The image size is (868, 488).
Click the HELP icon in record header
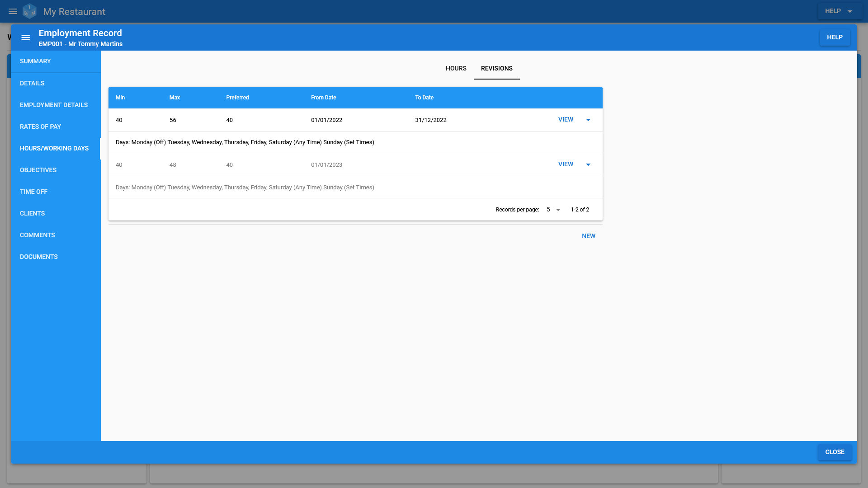pyautogui.click(x=835, y=37)
